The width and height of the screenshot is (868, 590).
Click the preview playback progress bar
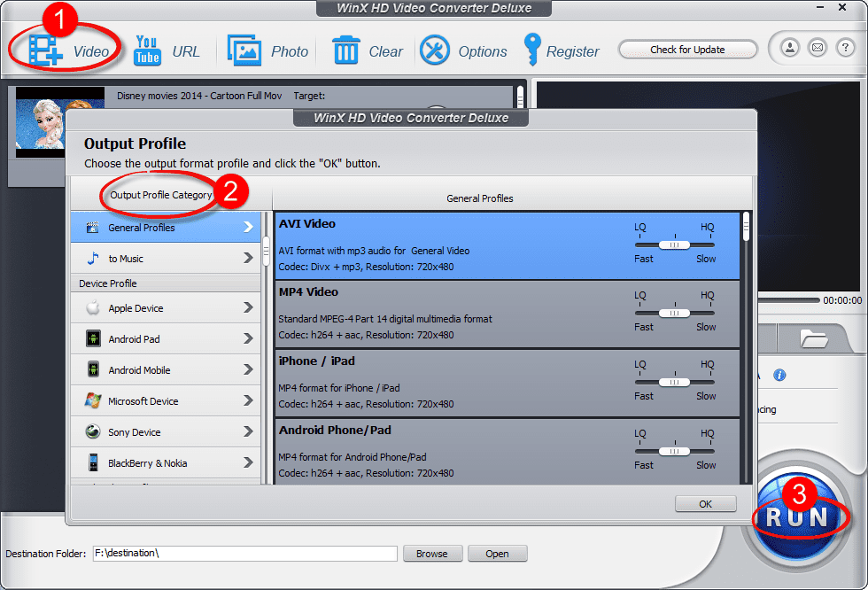point(788,300)
